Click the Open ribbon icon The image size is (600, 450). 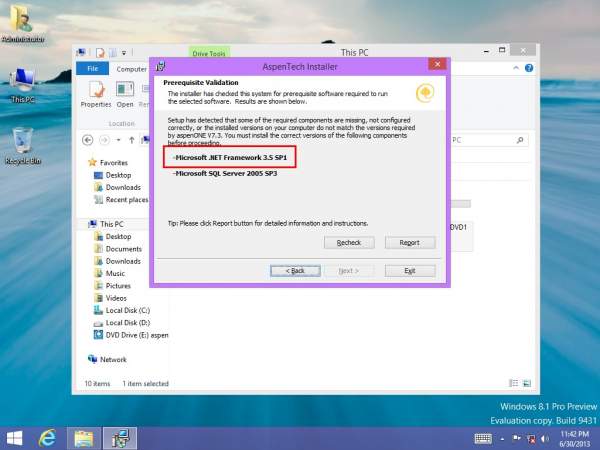coord(125,95)
